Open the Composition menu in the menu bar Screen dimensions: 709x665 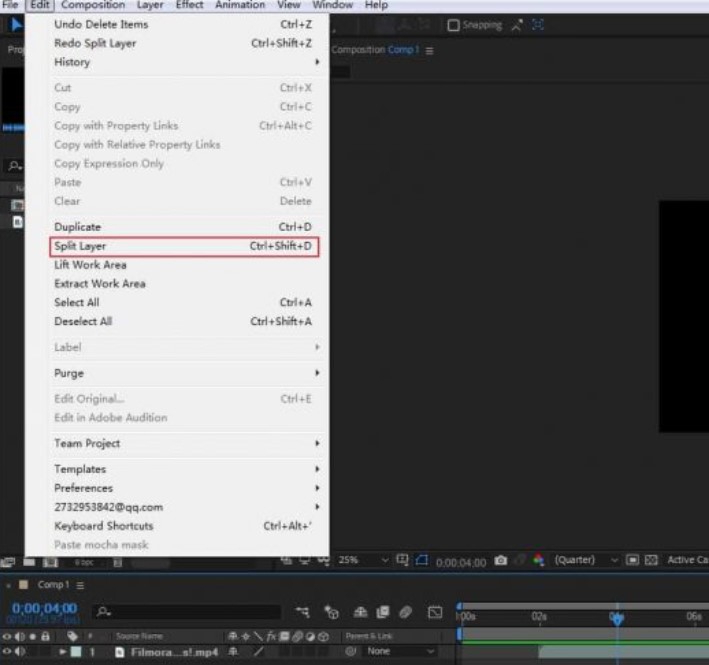pyautogui.click(x=93, y=5)
